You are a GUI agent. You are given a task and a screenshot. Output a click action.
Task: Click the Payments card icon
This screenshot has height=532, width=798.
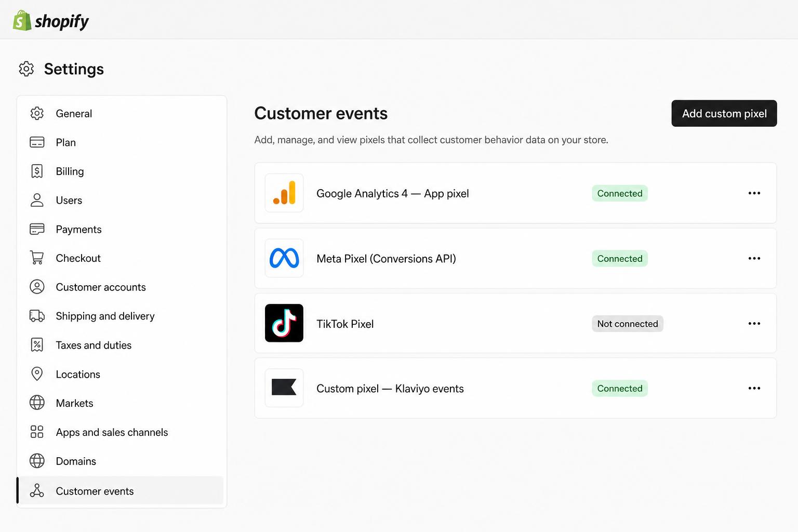click(x=37, y=229)
